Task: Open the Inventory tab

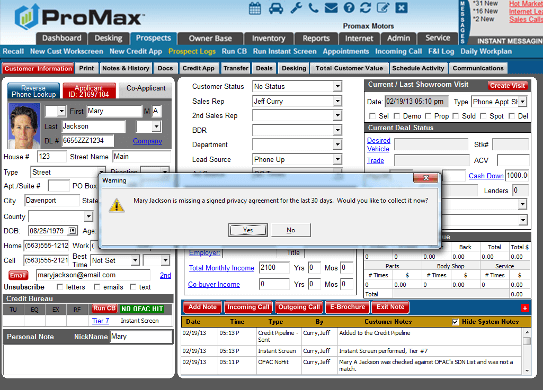Action: pos(268,38)
